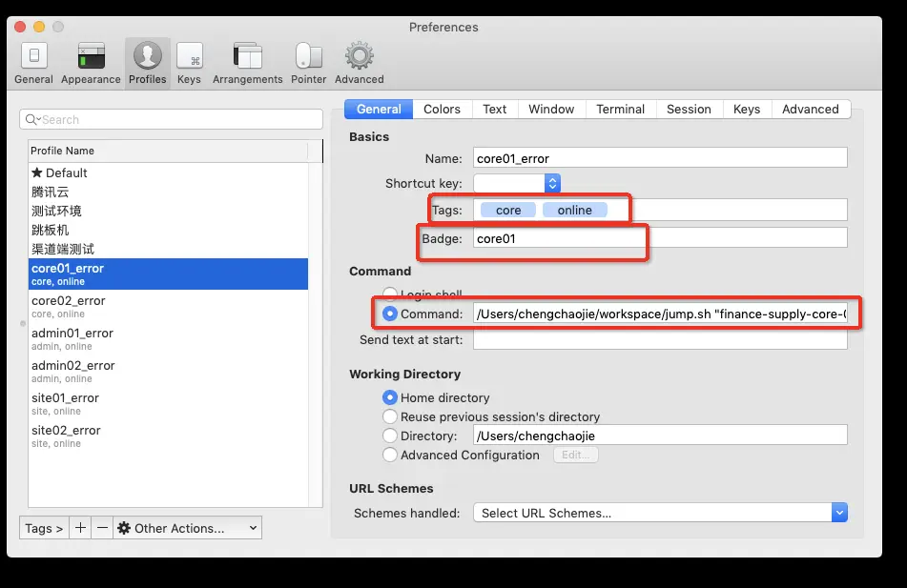Switch to the Text tab

495,110
